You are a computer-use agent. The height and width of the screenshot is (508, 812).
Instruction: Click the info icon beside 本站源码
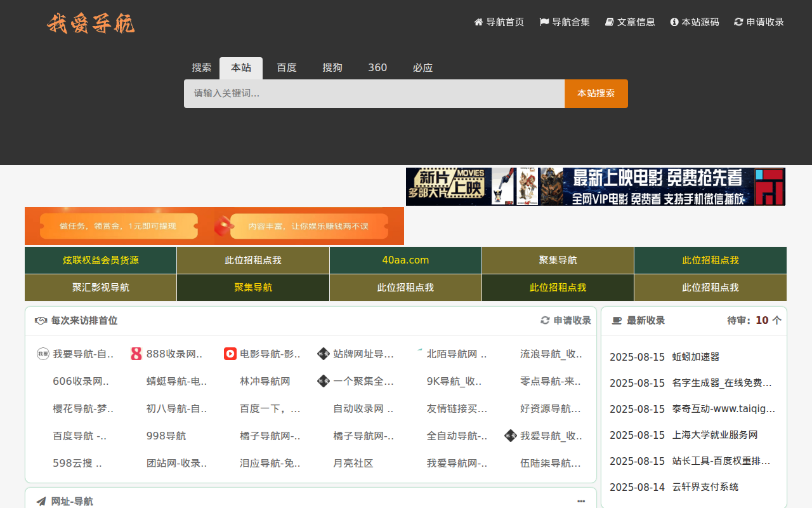click(x=674, y=22)
